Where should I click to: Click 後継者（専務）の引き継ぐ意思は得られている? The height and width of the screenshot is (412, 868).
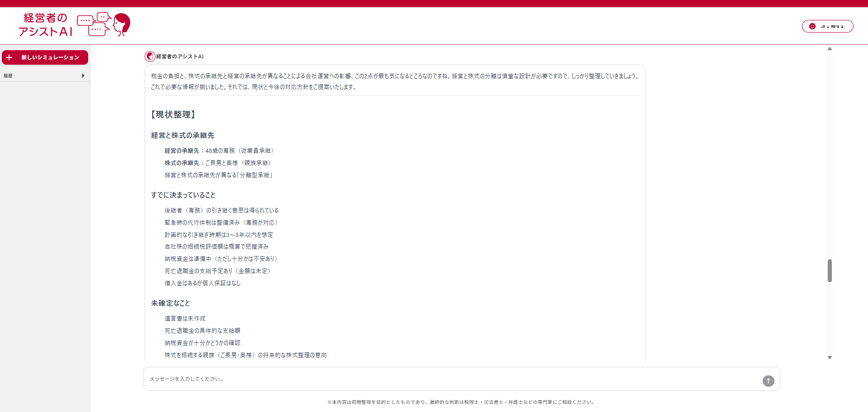[x=222, y=210]
